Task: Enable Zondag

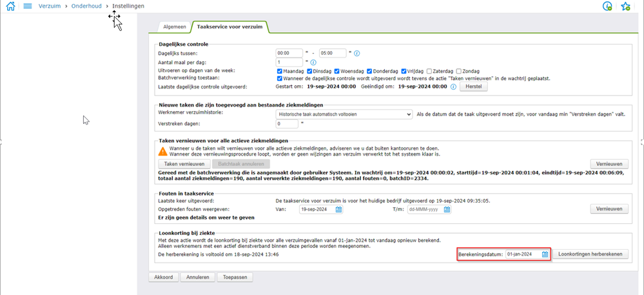Action: pos(459,71)
